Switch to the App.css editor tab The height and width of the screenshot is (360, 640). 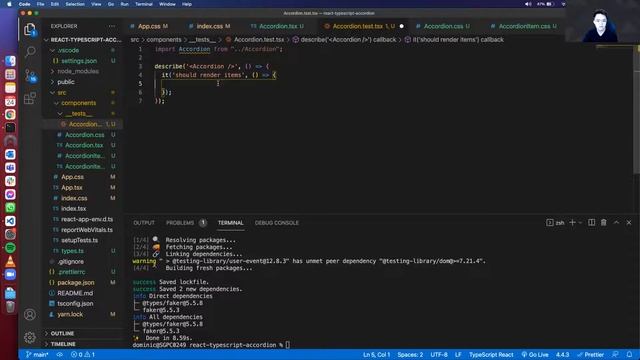(x=149, y=26)
